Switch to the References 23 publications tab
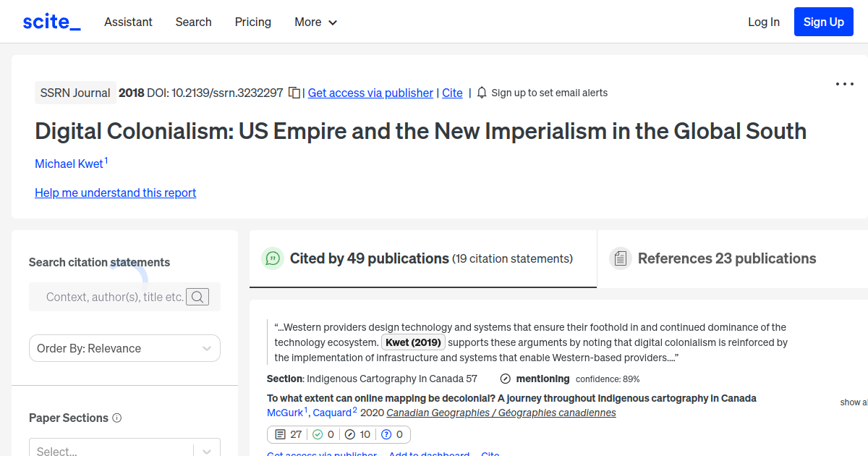Screen dimensions: 868x456 click(x=726, y=258)
